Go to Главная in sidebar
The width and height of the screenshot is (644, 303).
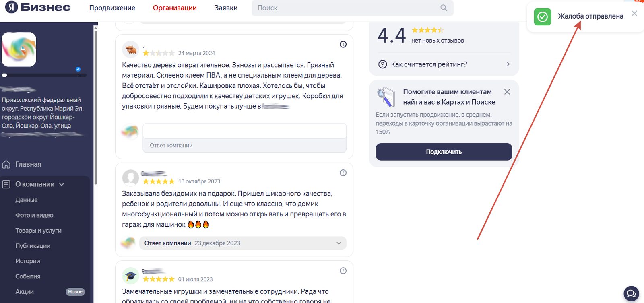pos(28,164)
